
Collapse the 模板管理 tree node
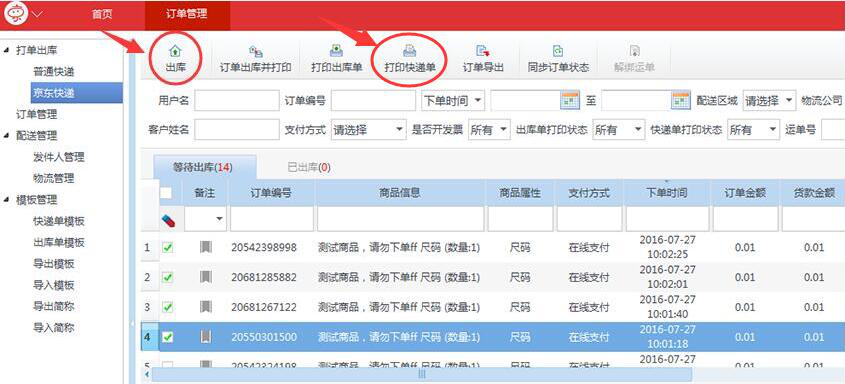[6, 200]
